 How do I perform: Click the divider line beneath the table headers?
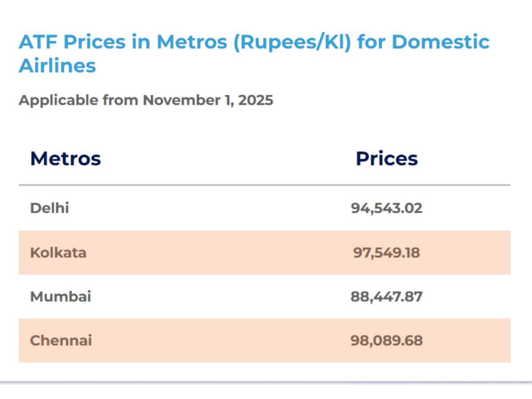coord(265,185)
